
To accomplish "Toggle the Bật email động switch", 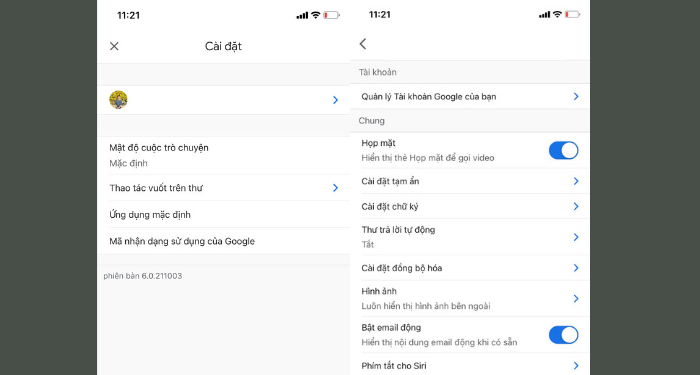I will pyautogui.click(x=563, y=335).
